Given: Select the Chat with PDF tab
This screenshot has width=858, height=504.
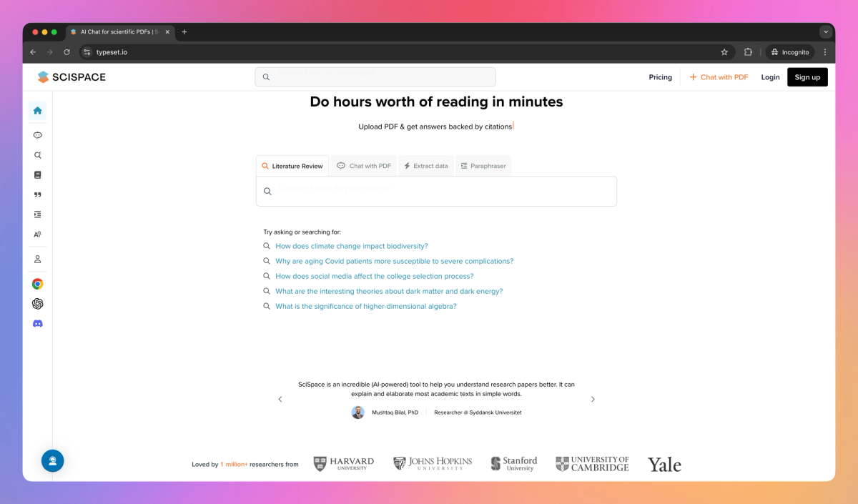Looking at the screenshot, I should coord(364,166).
